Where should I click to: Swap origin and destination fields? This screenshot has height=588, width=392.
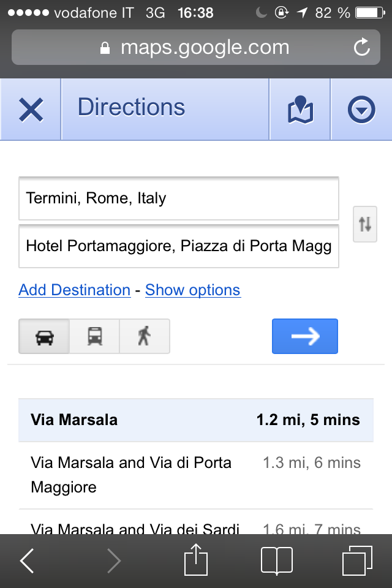point(365,224)
